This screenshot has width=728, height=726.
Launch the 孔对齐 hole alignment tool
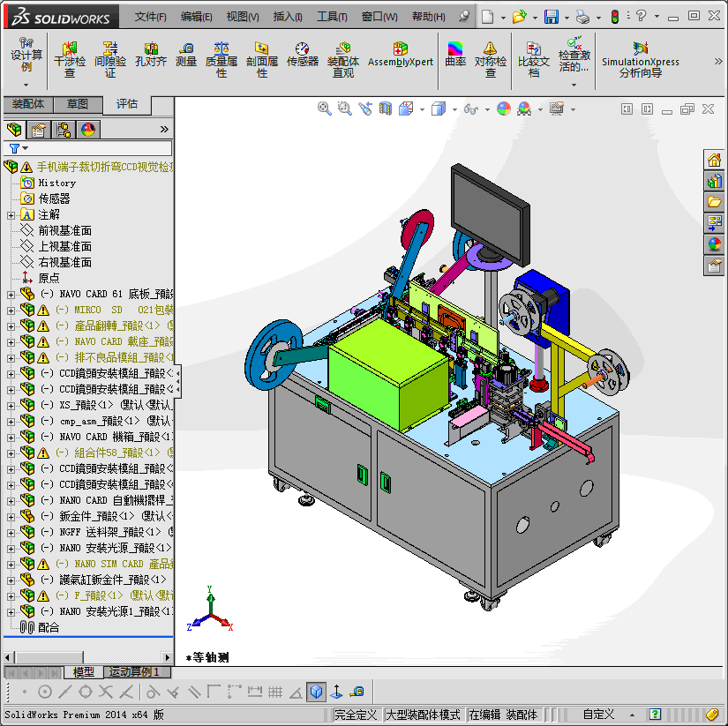pyautogui.click(x=151, y=55)
